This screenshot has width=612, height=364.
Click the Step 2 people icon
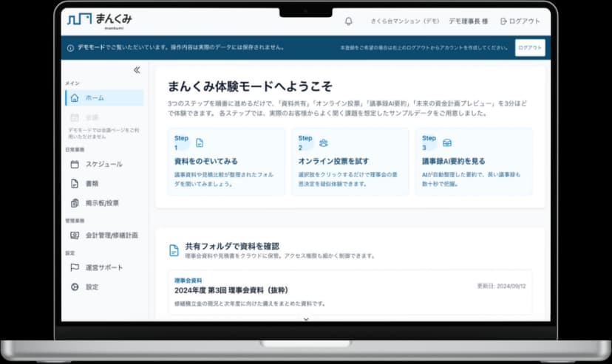(323, 143)
